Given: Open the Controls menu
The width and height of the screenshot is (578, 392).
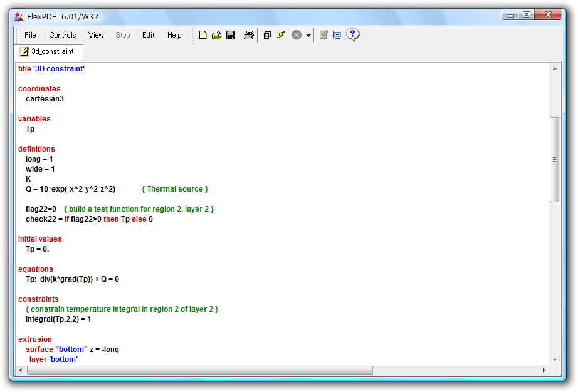Looking at the screenshot, I should point(62,35).
